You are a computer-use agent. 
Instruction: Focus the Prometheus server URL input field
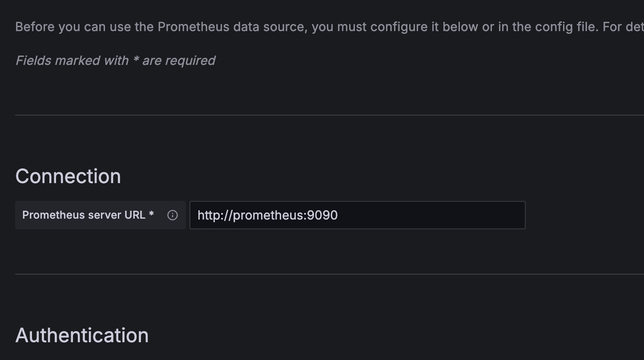(x=357, y=215)
